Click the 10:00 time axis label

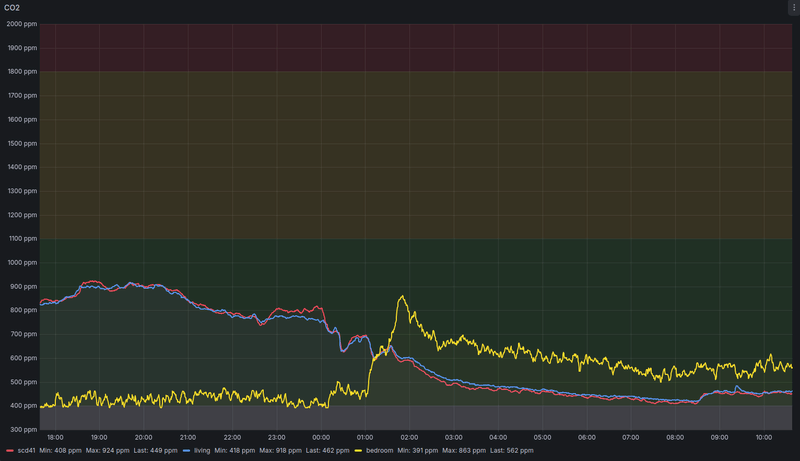[x=763, y=437]
